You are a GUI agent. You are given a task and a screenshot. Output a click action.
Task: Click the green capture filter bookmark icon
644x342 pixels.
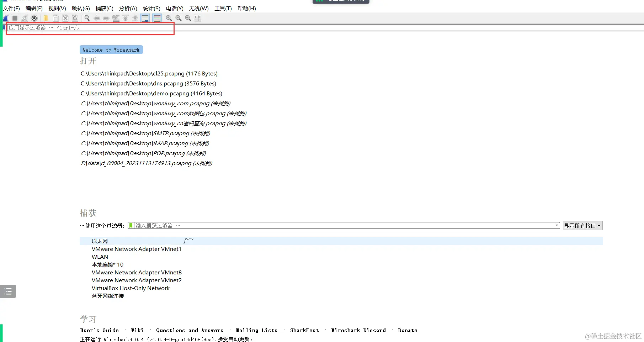(131, 225)
